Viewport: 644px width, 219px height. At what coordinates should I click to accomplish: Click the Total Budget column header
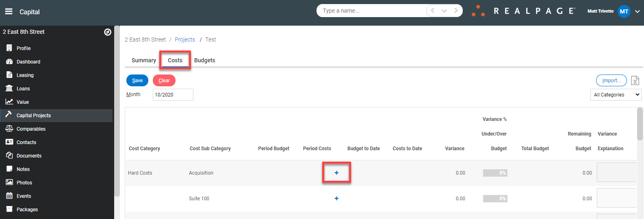(535, 149)
